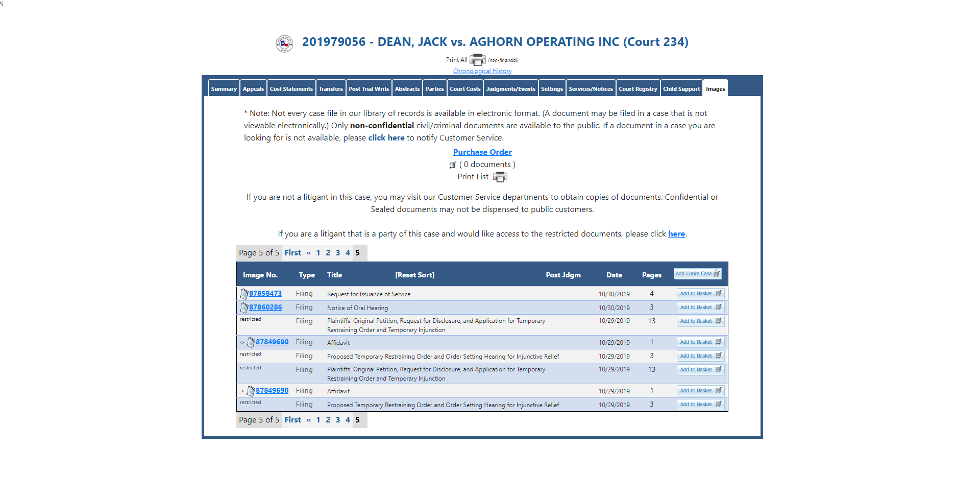
Task: Sort by the Post Jdgm column header
Action: [563, 275]
